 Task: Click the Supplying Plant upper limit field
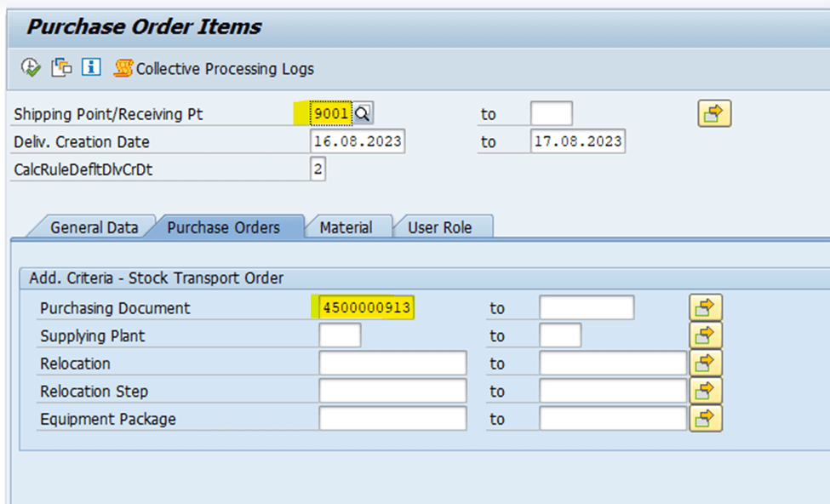560,335
